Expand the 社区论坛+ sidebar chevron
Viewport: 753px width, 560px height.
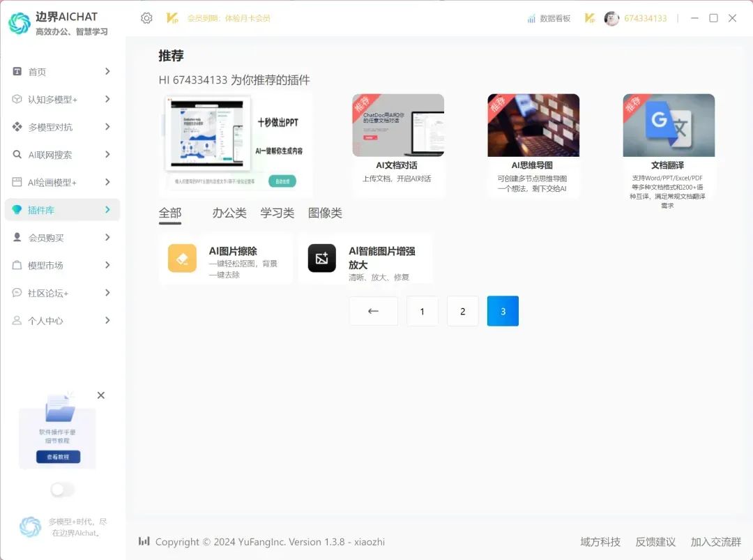(107, 293)
